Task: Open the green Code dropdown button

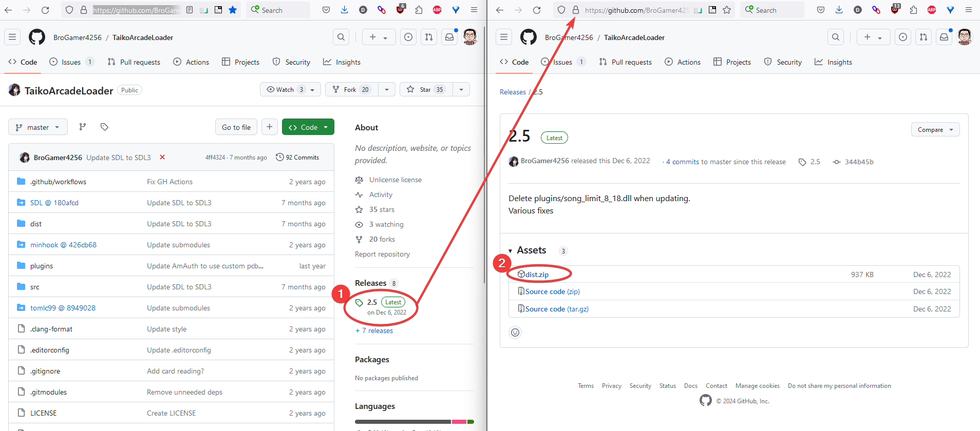Action: tap(308, 127)
